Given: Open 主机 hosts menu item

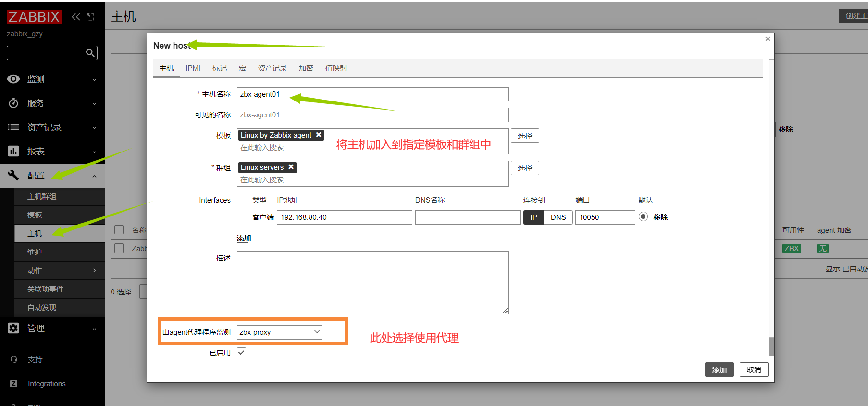Looking at the screenshot, I should pyautogui.click(x=59, y=233).
